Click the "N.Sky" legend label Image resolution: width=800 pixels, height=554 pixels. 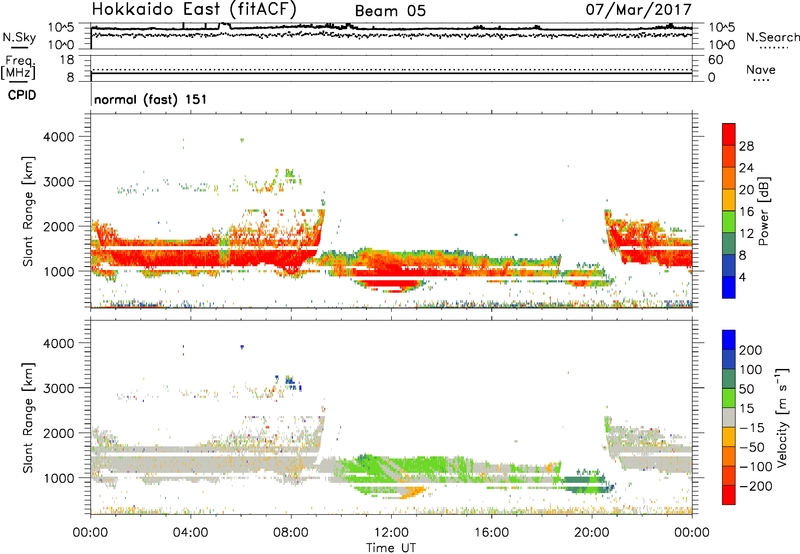pos(19,37)
